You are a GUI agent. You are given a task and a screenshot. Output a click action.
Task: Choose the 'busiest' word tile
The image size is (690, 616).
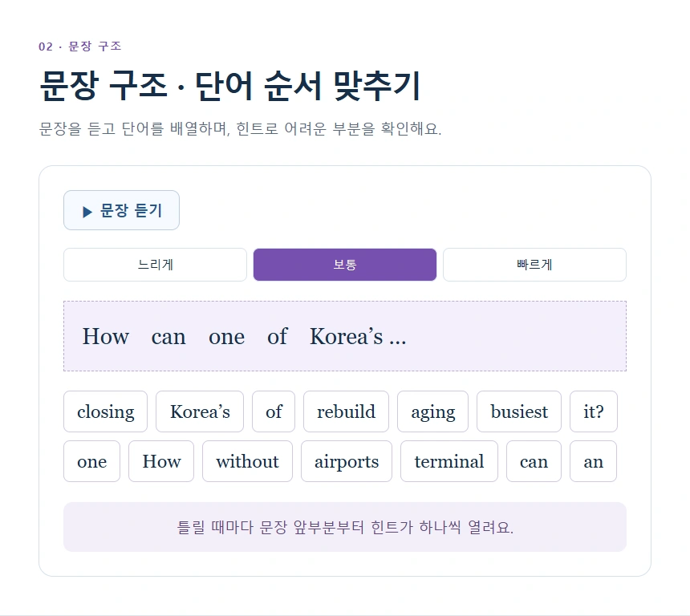point(519,411)
